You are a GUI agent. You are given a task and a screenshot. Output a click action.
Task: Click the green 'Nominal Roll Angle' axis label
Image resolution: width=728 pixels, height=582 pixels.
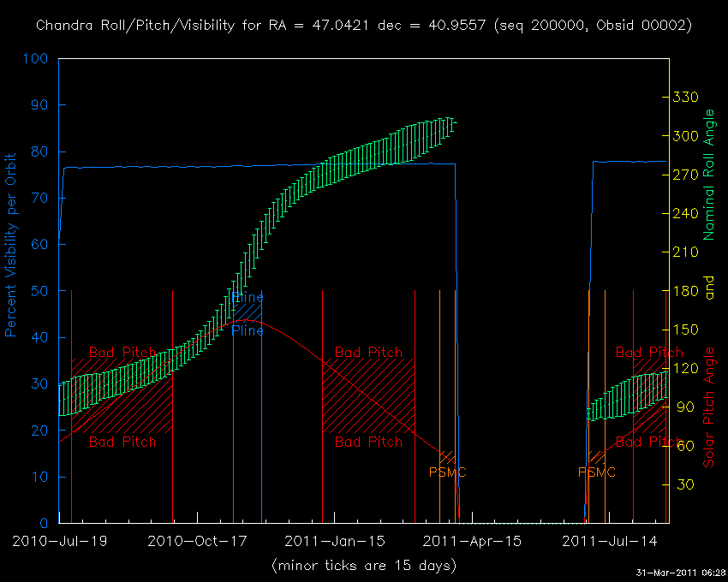click(708, 175)
